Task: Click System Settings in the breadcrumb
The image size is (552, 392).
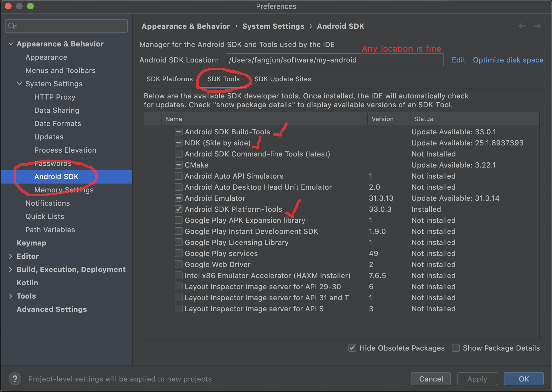Action: click(273, 26)
